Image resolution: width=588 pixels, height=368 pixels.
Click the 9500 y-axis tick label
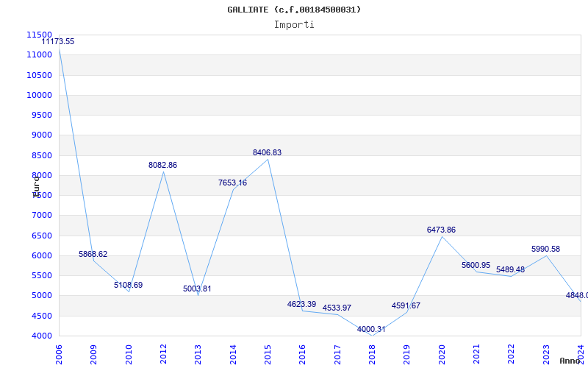(41, 115)
